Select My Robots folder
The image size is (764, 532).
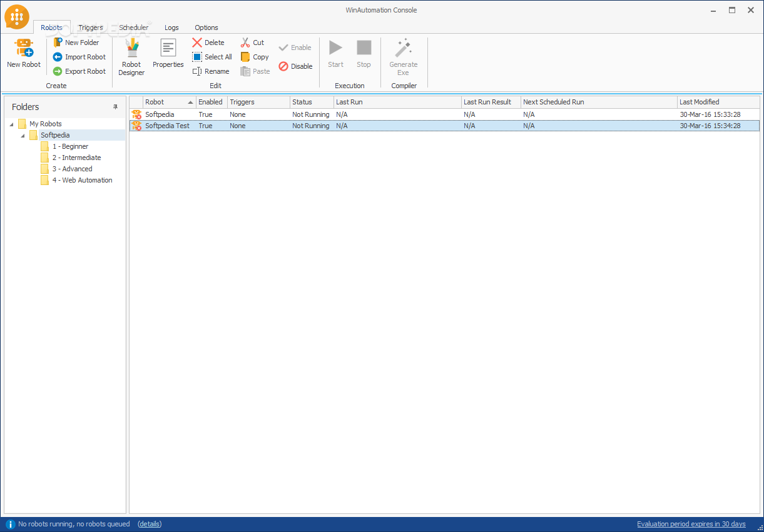point(46,124)
